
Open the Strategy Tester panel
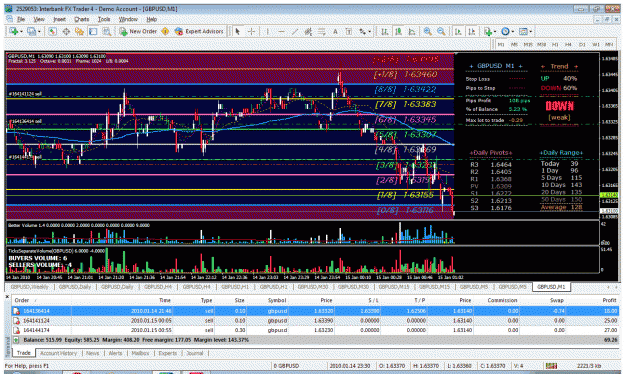tap(106, 31)
